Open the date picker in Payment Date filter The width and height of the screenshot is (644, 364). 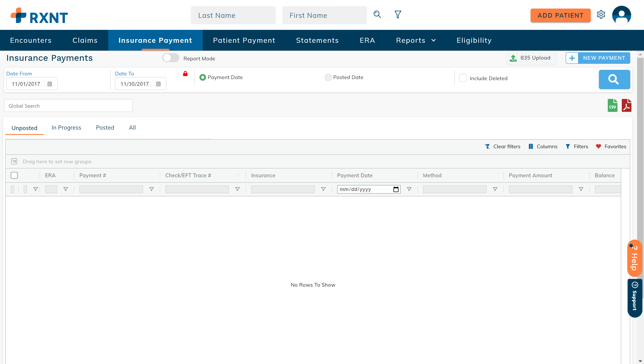pos(396,189)
